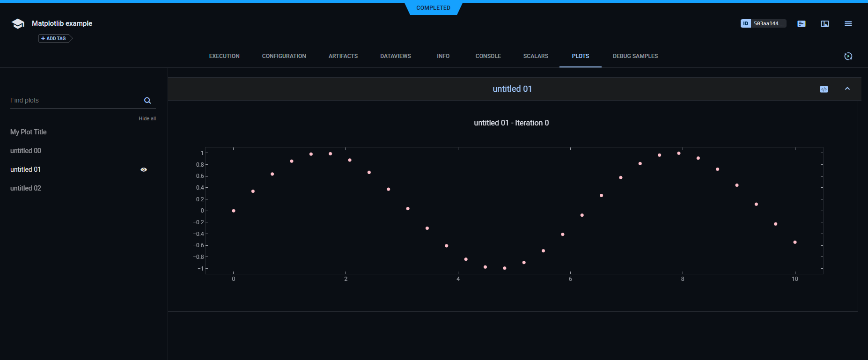Click the auto-refresh icon

[x=848, y=56]
